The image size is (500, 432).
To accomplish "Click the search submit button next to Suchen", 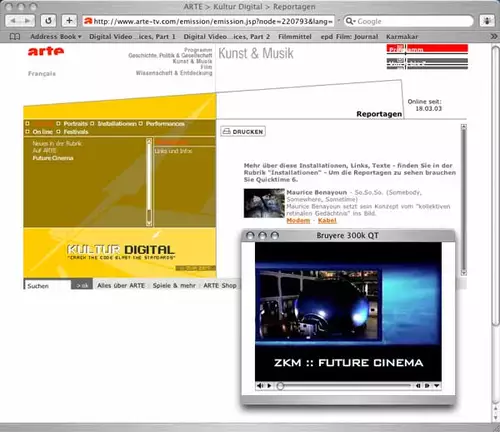I will pyautogui.click(x=82, y=285).
